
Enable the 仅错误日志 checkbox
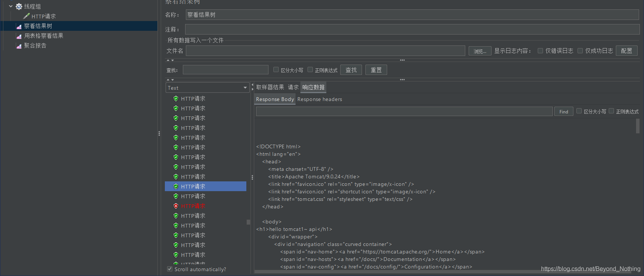tap(540, 51)
